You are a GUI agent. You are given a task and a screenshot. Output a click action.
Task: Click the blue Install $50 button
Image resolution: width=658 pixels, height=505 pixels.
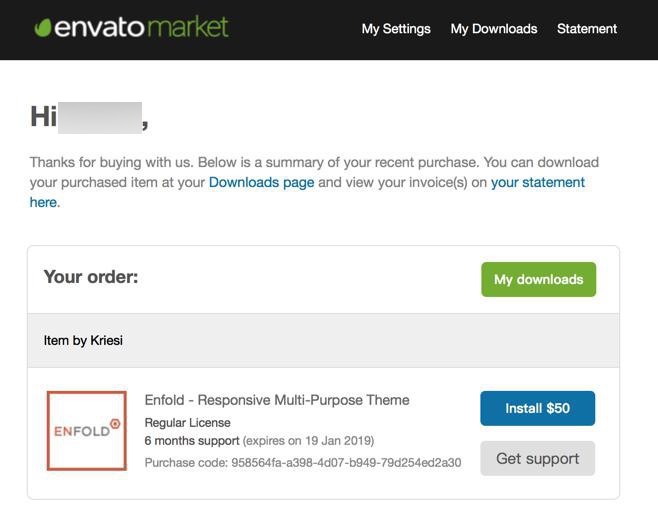tap(537, 408)
